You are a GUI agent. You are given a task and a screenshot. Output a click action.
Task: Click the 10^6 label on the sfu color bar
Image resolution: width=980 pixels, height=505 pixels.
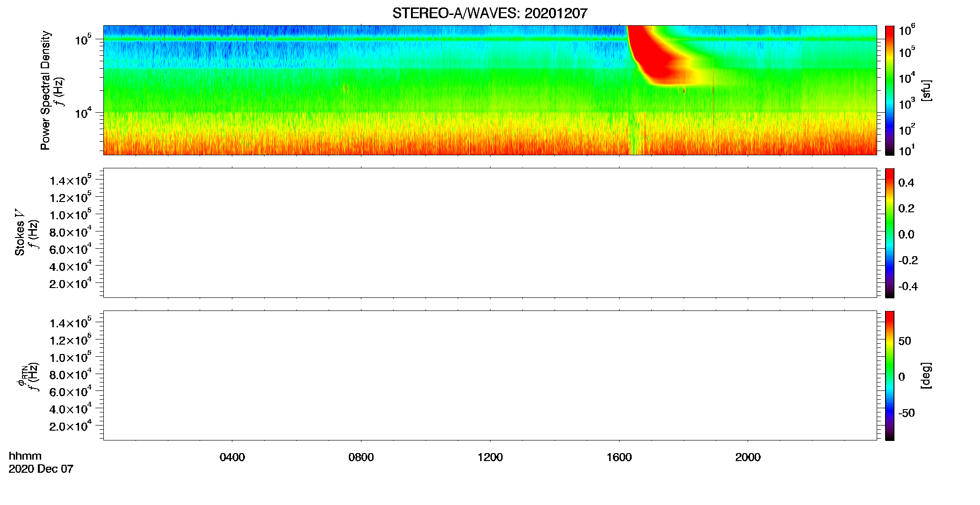[907, 29]
